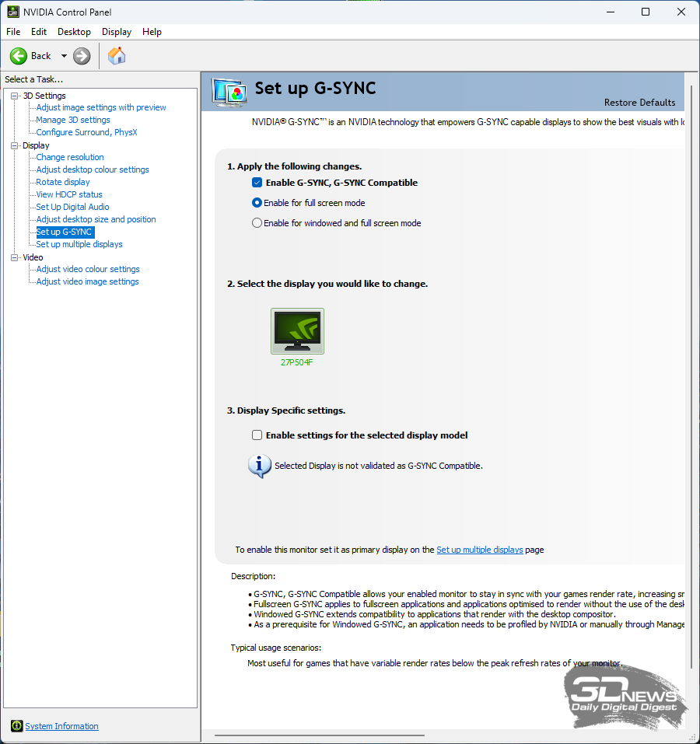Go to Set Up Digital Audio

click(x=72, y=207)
